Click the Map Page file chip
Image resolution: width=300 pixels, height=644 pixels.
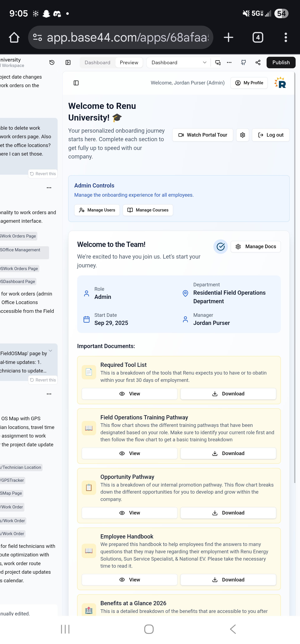11,493
